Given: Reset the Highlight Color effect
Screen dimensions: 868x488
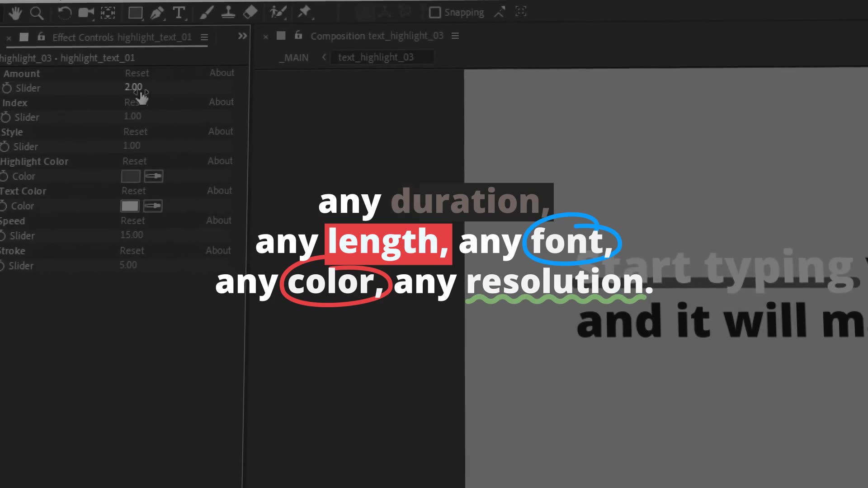Looking at the screenshot, I should pyautogui.click(x=135, y=161).
